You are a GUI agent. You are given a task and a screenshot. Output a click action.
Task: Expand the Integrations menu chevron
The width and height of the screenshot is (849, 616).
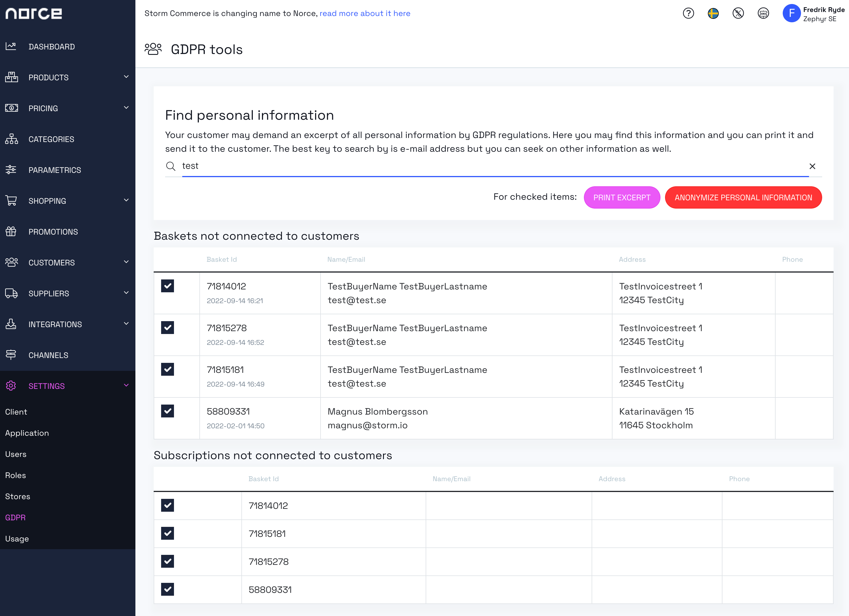pyautogui.click(x=126, y=323)
